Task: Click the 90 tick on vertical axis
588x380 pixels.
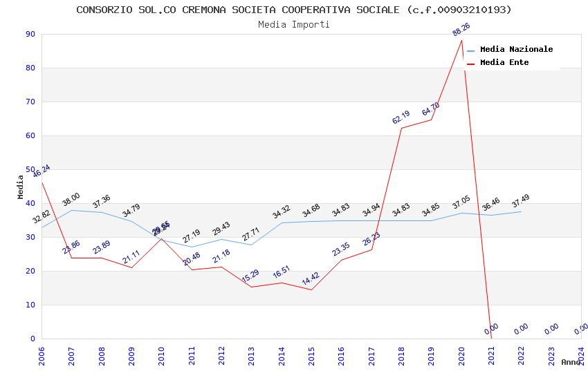Action: (30, 34)
